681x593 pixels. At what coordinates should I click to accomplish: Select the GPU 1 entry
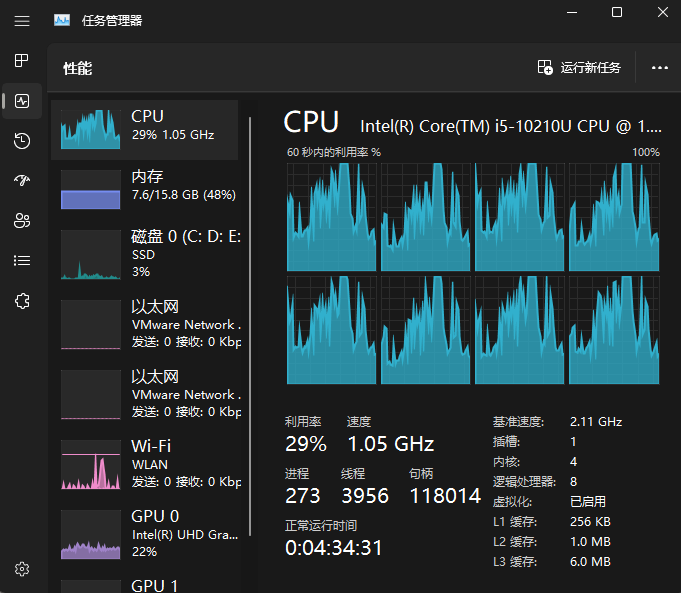[x=144, y=583]
